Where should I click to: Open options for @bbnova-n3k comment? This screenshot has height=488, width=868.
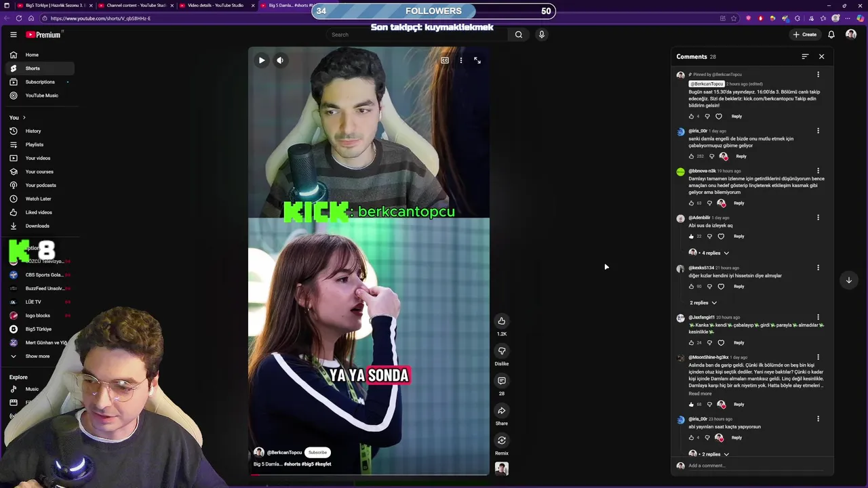(818, 171)
